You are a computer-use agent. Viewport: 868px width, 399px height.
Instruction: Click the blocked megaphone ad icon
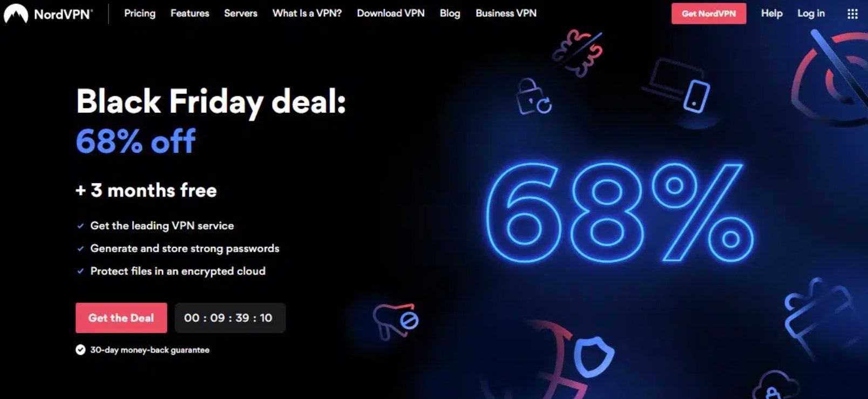pyautogui.click(x=395, y=321)
